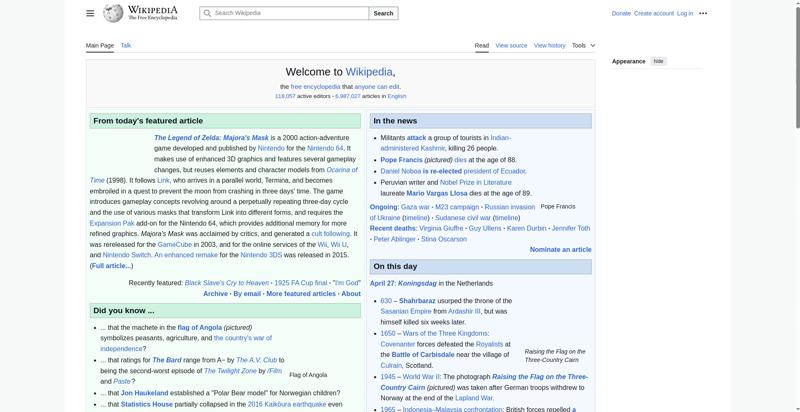Open The Legend of Zelda: Majora's Mask link
This screenshot has height=412, width=800.
pyautogui.click(x=211, y=138)
